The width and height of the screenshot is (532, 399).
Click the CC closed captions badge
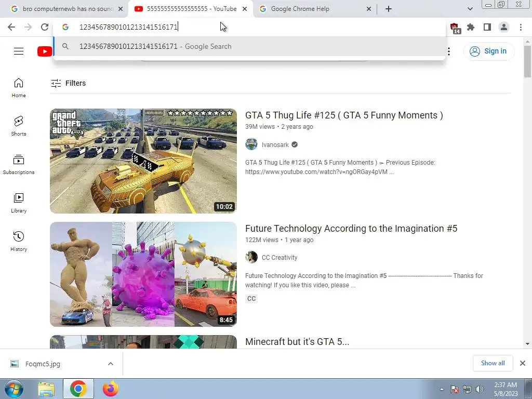[251, 299]
